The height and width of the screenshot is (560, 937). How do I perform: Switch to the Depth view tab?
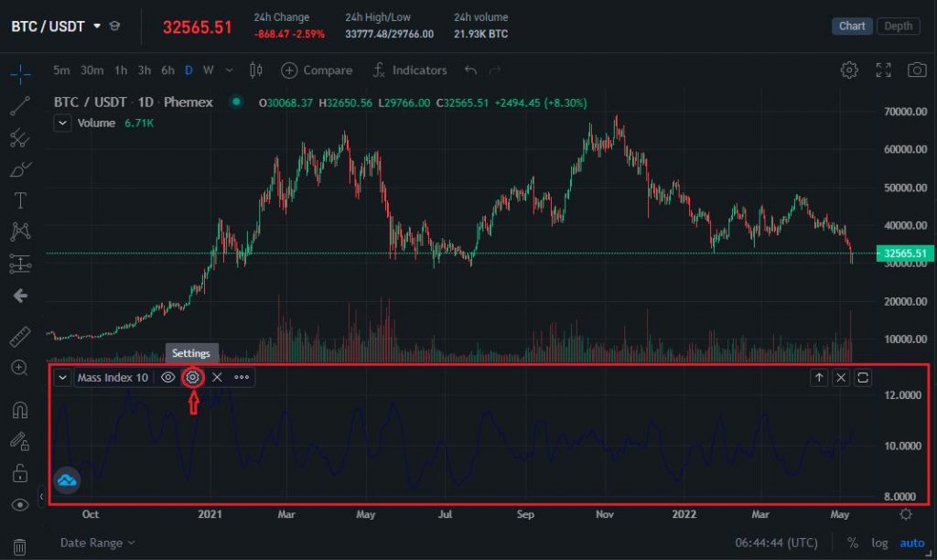tap(898, 26)
